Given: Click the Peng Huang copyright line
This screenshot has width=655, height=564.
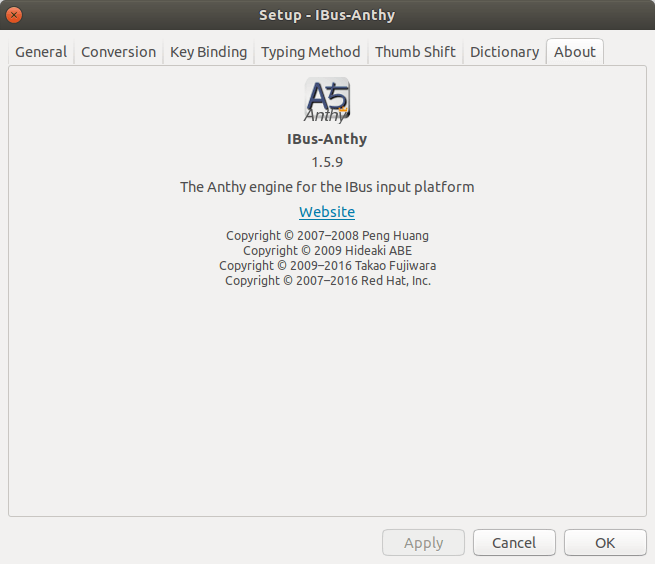Looking at the screenshot, I should point(328,236).
